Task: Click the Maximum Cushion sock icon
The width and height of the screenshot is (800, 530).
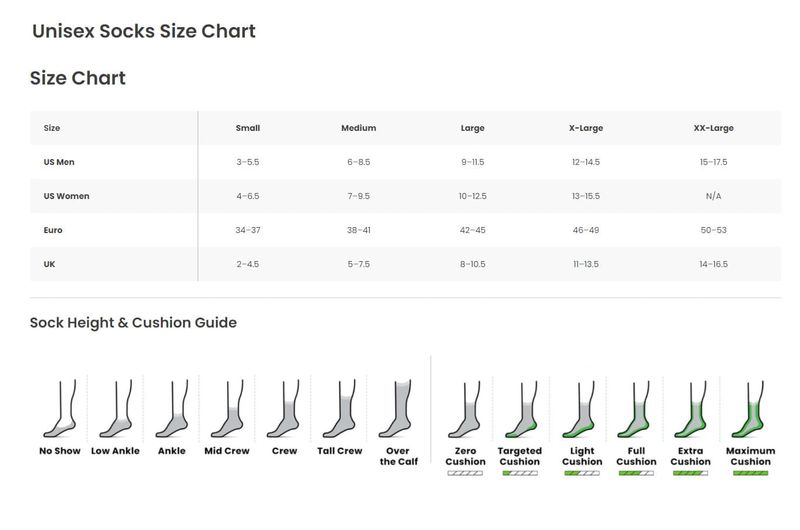Action: [750, 410]
